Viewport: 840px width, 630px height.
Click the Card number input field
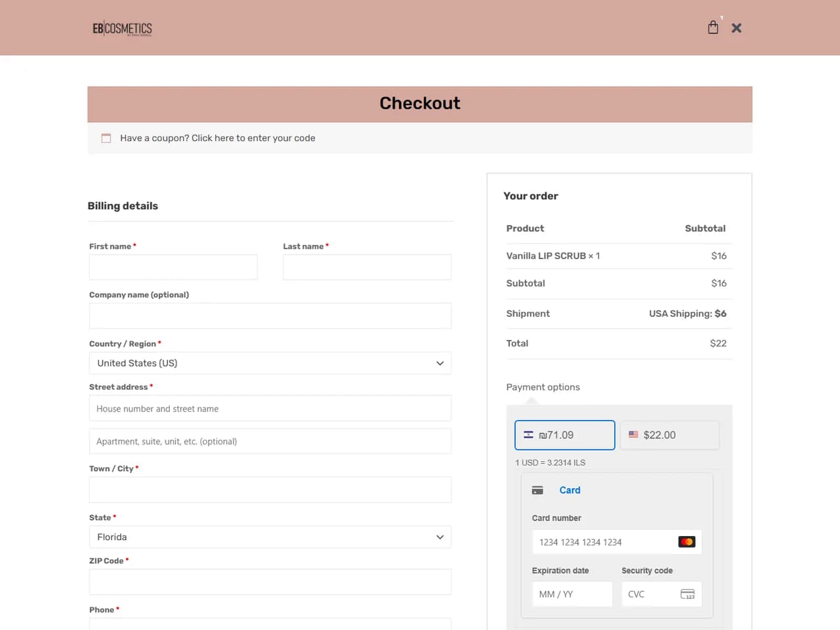617,542
